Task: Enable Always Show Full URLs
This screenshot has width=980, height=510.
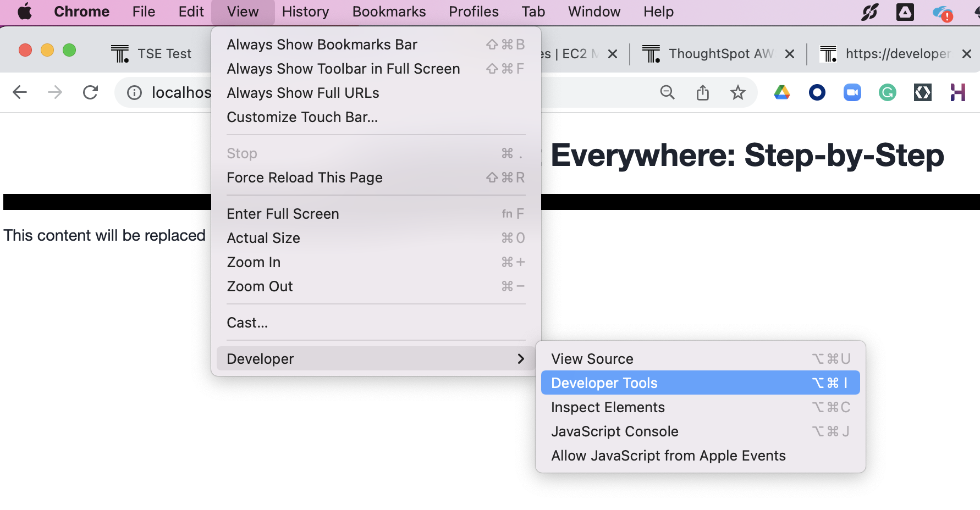Action: 303,93
